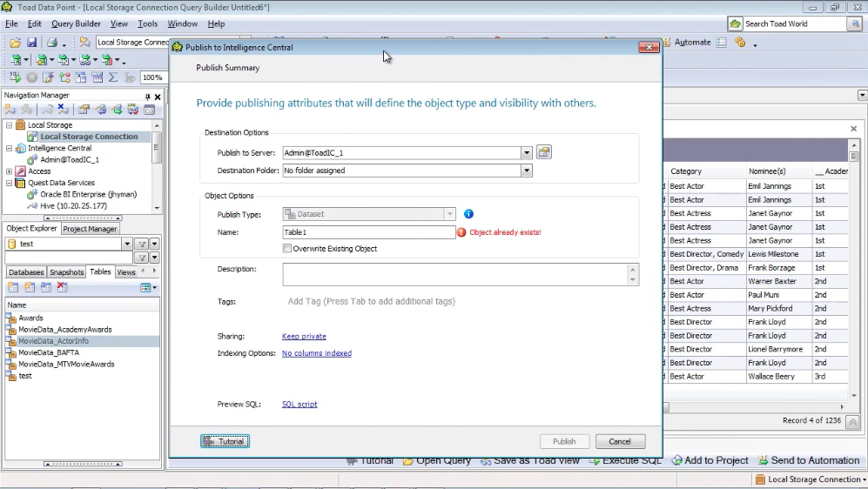Collapse the Local Storage tree node
Image resolution: width=868 pixels, height=489 pixels.
tap(9, 125)
